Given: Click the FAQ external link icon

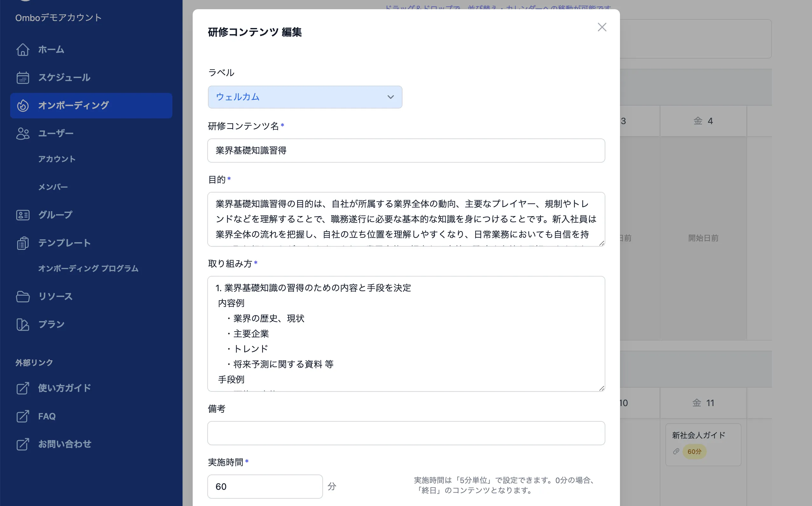Looking at the screenshot, I should click(x=23, y=416).
